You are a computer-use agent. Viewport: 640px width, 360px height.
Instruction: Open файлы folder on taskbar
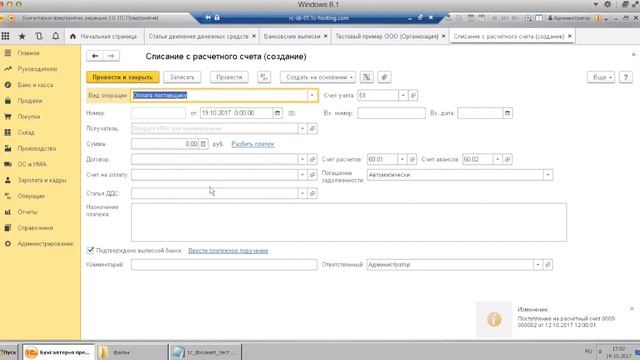tap(131, 352)
